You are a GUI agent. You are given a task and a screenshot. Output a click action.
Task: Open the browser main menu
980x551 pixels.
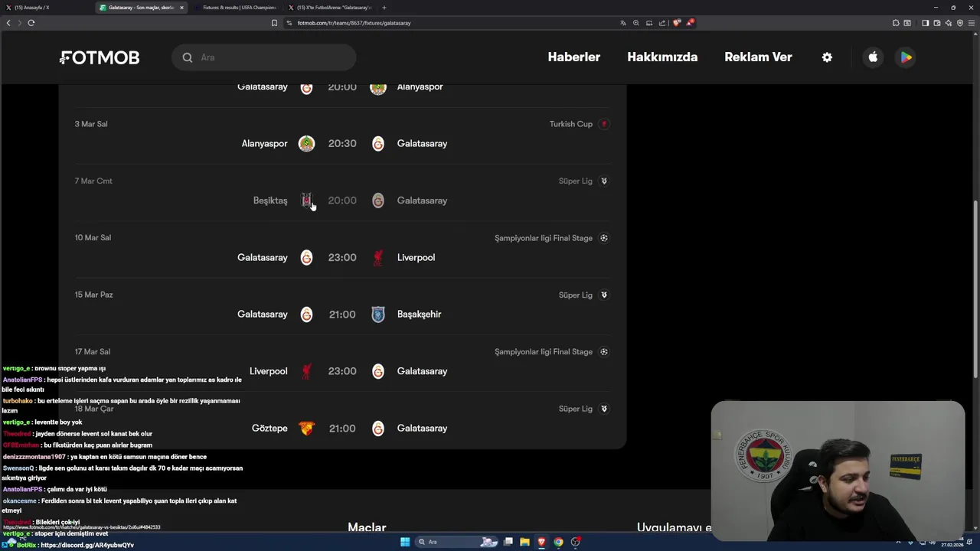971,23
